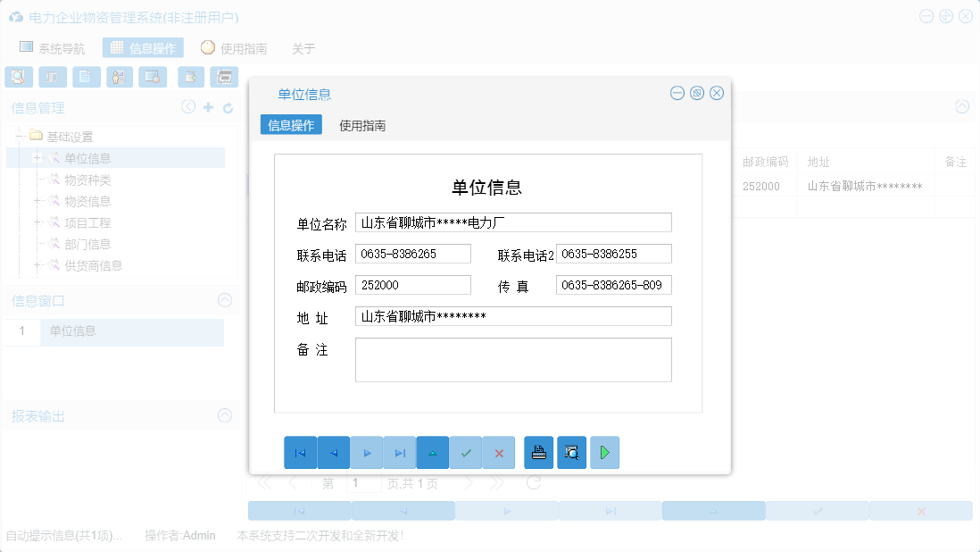
Task: Select the user wizard icon in the toolbar
Action: tap(119, 77)
